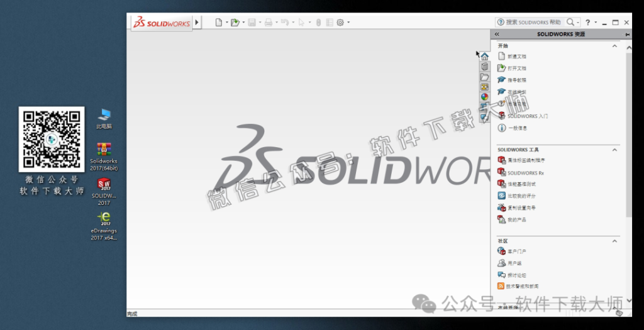Click the Print toolbar icon

point(268,22)
